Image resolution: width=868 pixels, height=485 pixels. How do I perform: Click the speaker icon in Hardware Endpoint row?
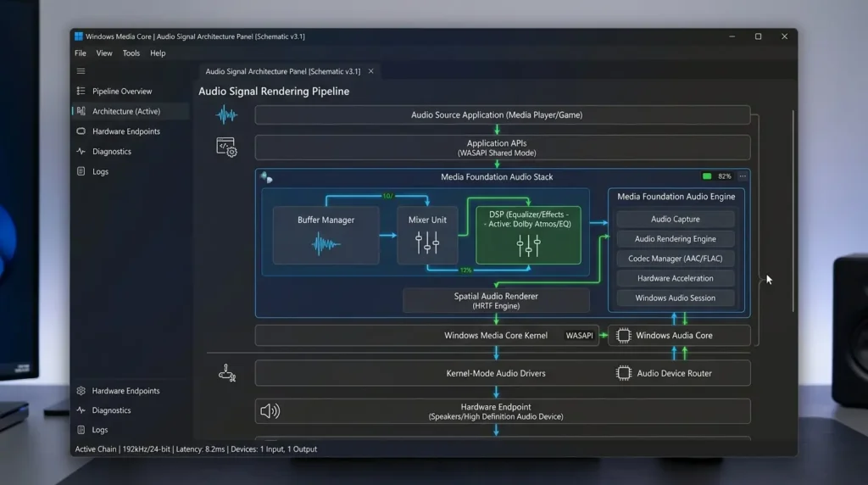tap(270, 411)
